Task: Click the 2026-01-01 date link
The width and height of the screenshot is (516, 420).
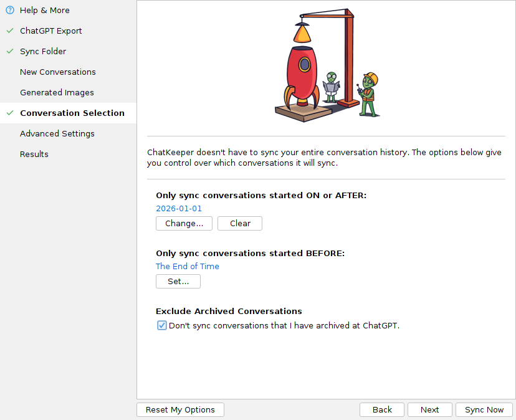Action: pos(179,209)
